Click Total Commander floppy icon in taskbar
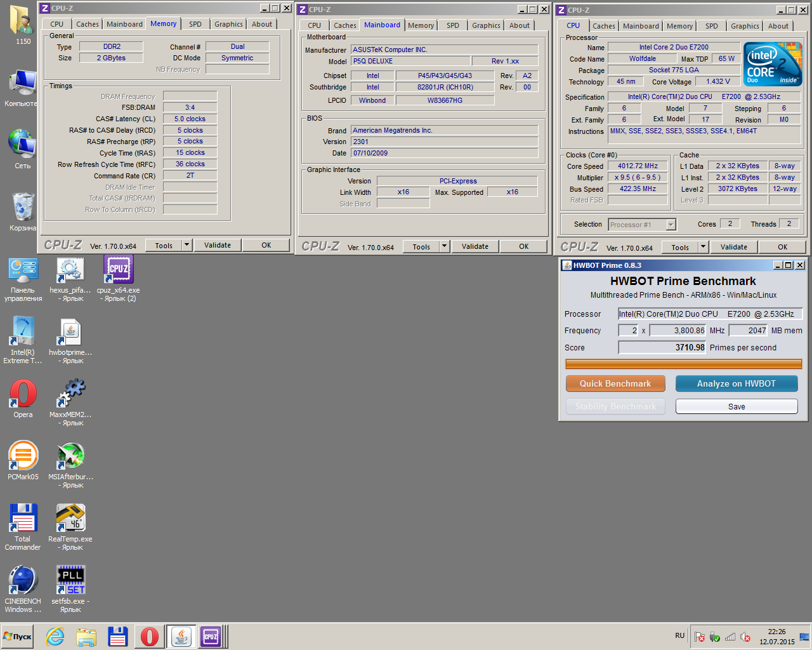Screen dimensions: 812x650 point(118,637)
